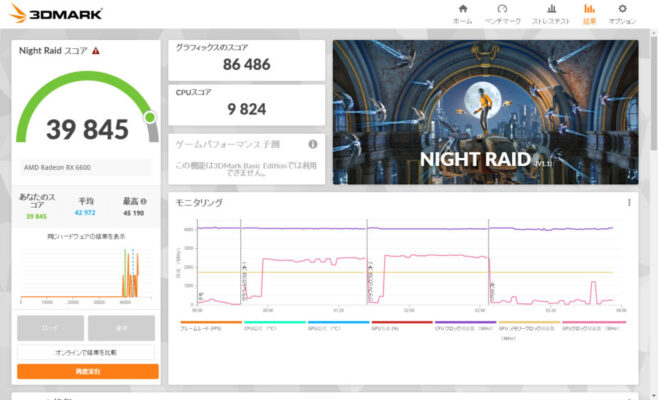Click the best score value 45 190
Image resolution: width=658 pixels, height=400 pixels.
point(133,213)
